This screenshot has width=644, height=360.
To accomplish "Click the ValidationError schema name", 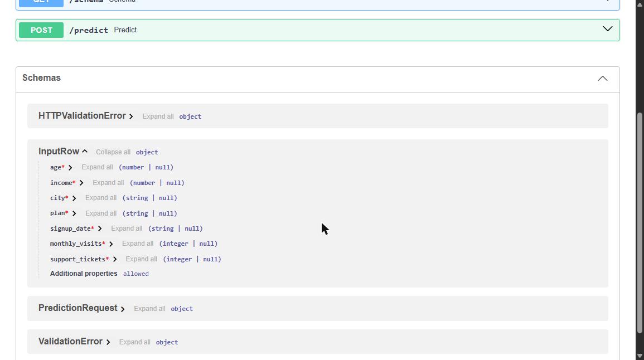I will point(70,341).
